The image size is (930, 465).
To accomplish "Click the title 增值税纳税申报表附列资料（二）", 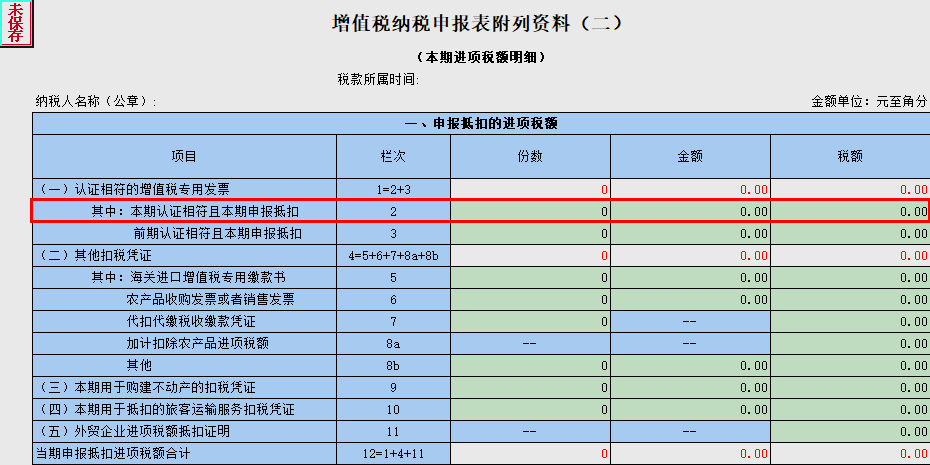I will pyautogui.click(x=477, y=24).
